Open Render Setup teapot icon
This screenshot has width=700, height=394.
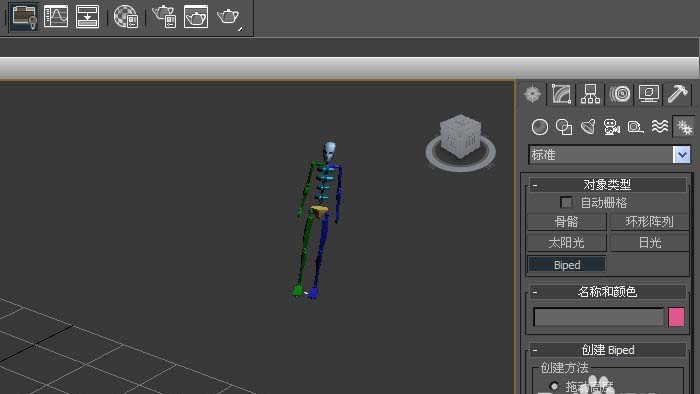pos(164,17)
